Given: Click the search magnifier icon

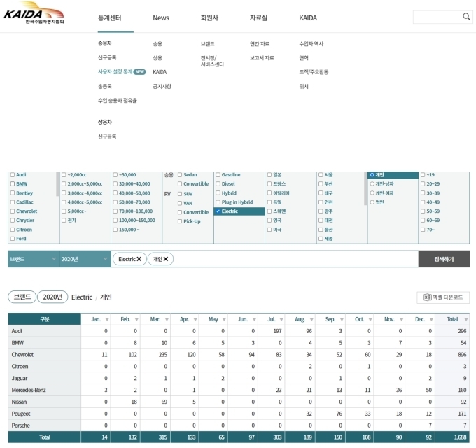Looking at the screenshot, I should 467,17.
